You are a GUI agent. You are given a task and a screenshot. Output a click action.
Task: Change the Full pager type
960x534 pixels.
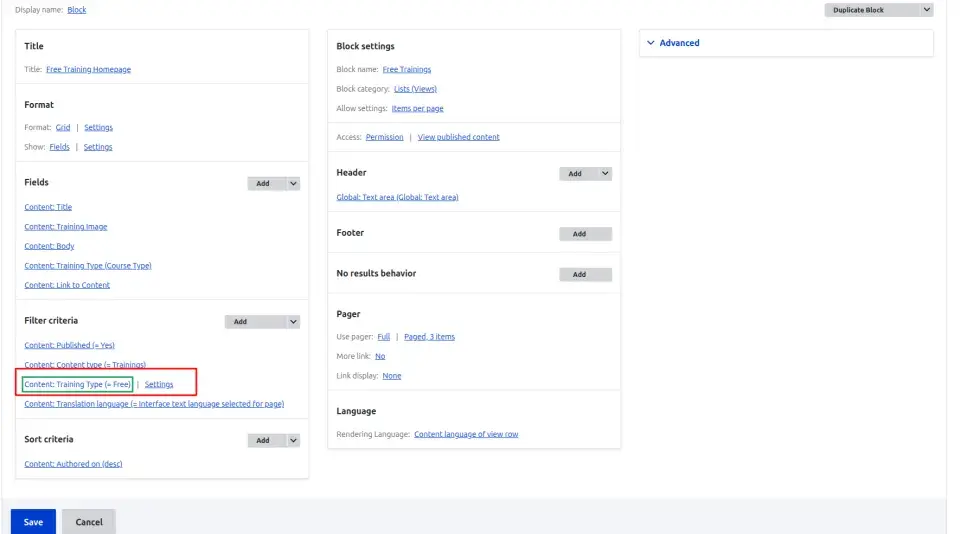coord(384,337)
